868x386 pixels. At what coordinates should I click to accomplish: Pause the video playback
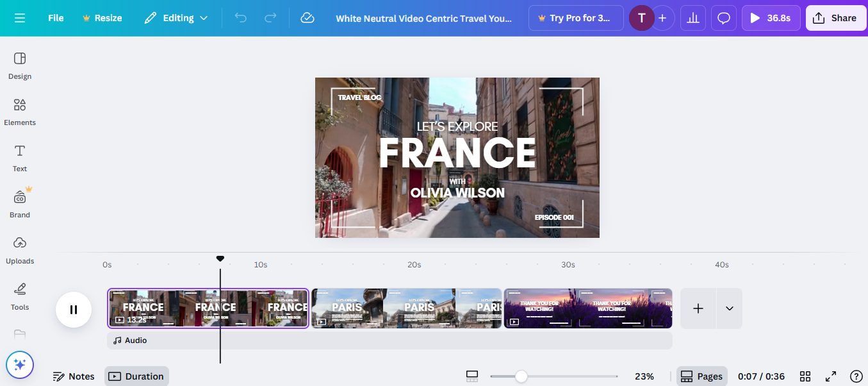73,308
